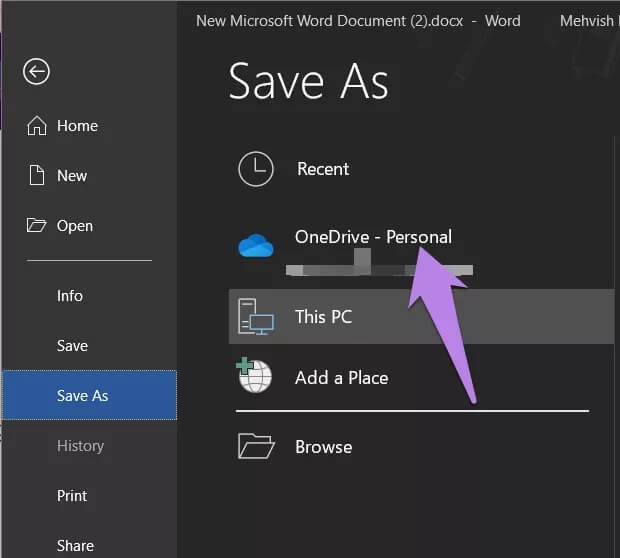
Task: Select This PC as save location
Action: [421, 316]
